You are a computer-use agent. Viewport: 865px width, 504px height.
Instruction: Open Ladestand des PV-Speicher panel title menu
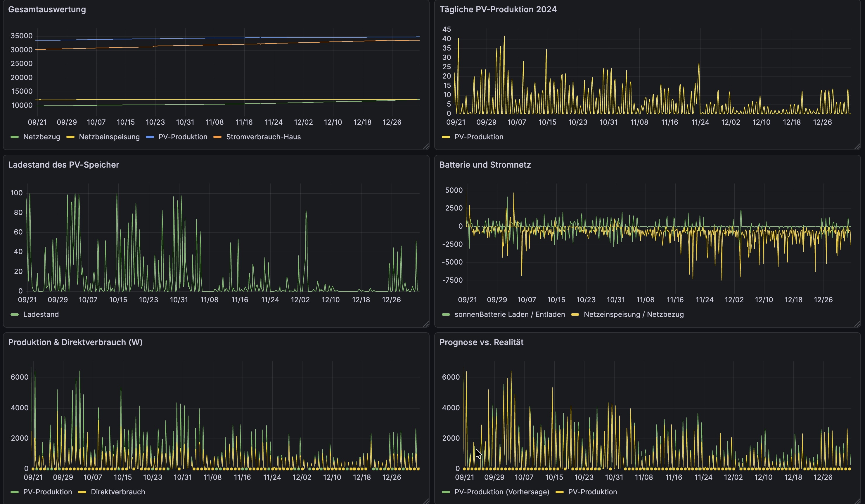click(x=63, y=165)
